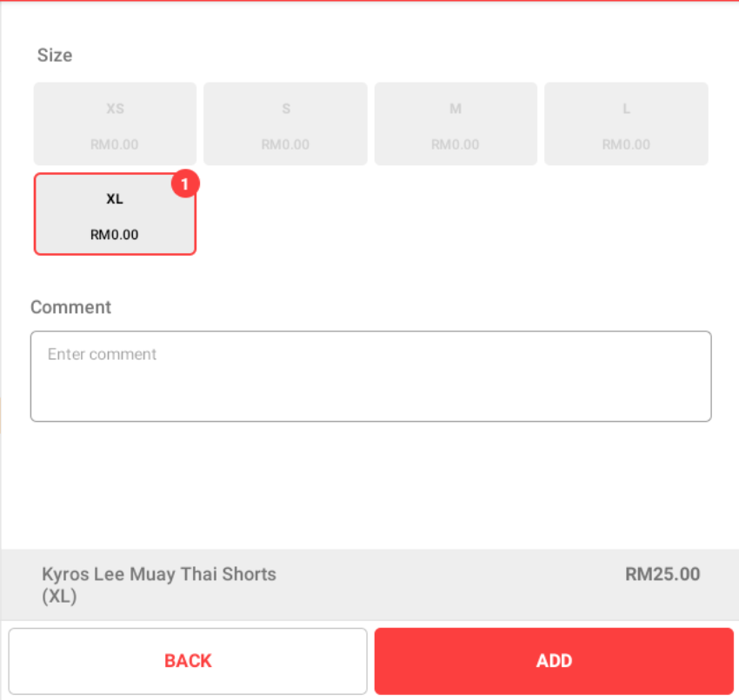Click the red quantity badge on XL
This screenshot has height=700, width=739.
185,183
